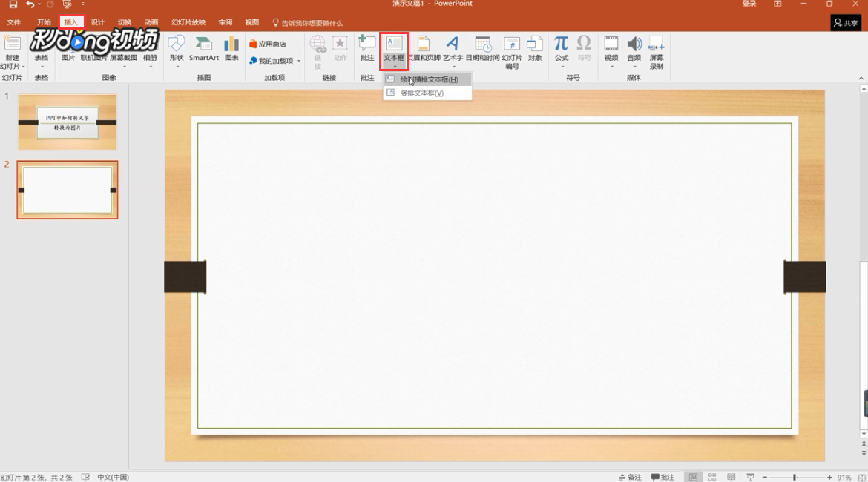
Task: Open the 应用商店 (Store) add-in
Action: (x=268, y=44)
